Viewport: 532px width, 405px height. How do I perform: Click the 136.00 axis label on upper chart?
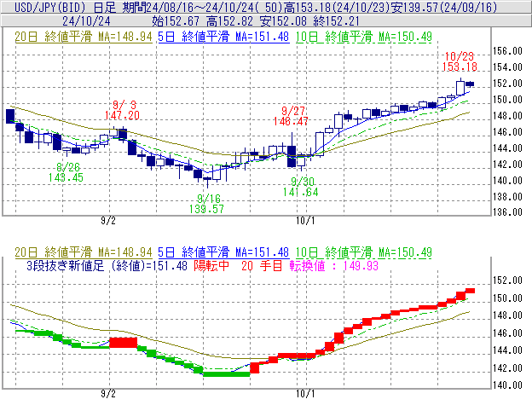click(507, 212)
